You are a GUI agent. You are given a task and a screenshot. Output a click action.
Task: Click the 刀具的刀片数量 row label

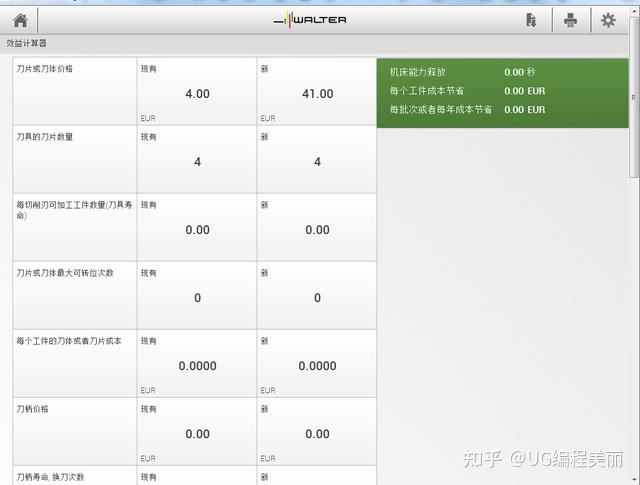click(x=44, y=137)
